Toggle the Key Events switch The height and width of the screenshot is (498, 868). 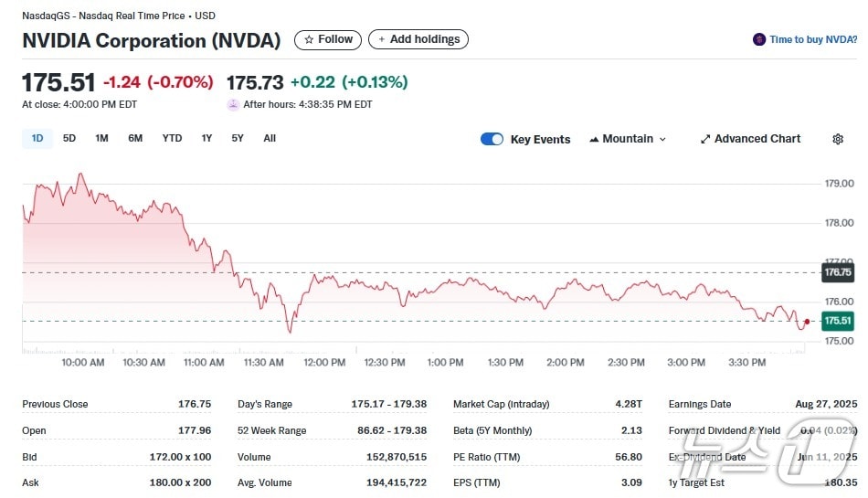point(492,139)
